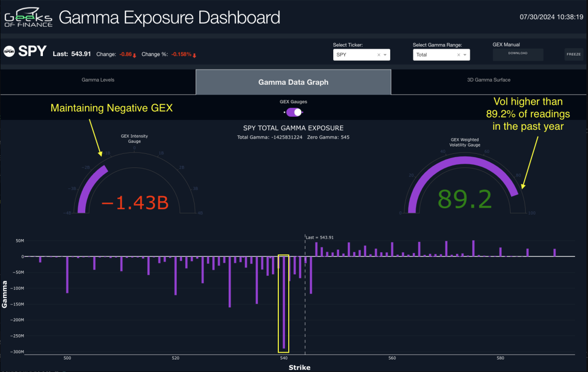Image resolution: width=588 pixels, height=372 pixels.
Task: Click the Gamma y-axis label
Action: point(5,295)
